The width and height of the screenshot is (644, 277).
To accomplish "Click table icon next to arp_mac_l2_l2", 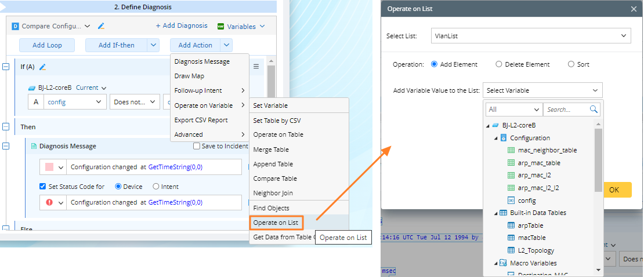I will pos(511,188).
